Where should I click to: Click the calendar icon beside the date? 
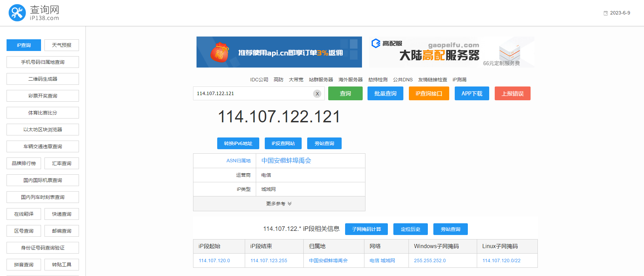(605, 13)
